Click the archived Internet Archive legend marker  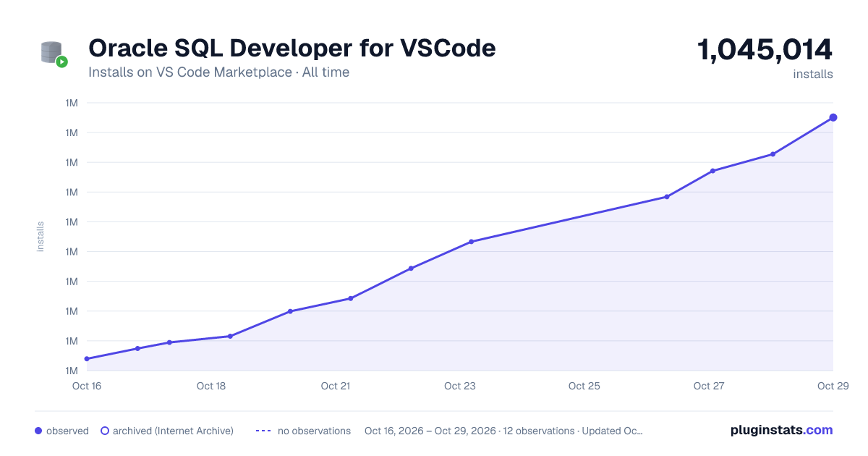point(104,431)
